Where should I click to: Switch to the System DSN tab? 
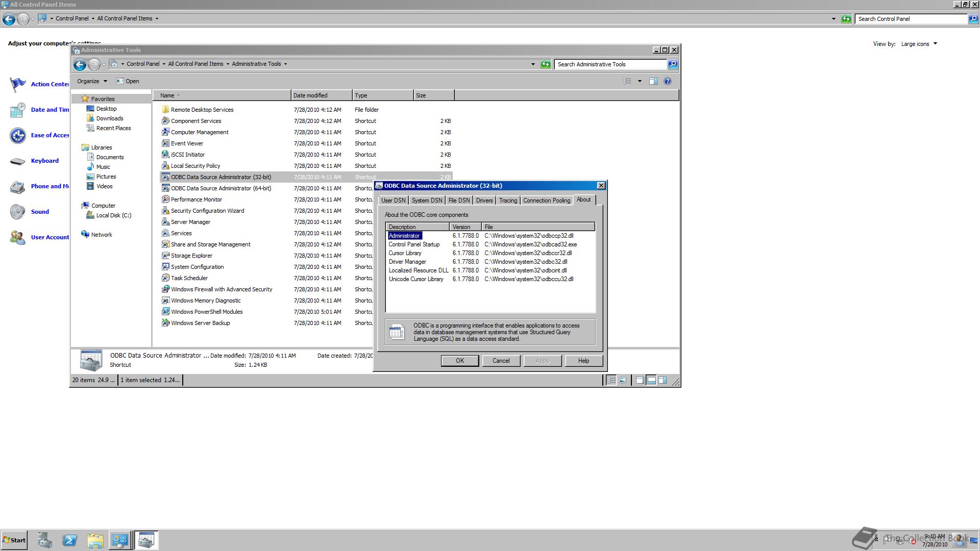427,201
